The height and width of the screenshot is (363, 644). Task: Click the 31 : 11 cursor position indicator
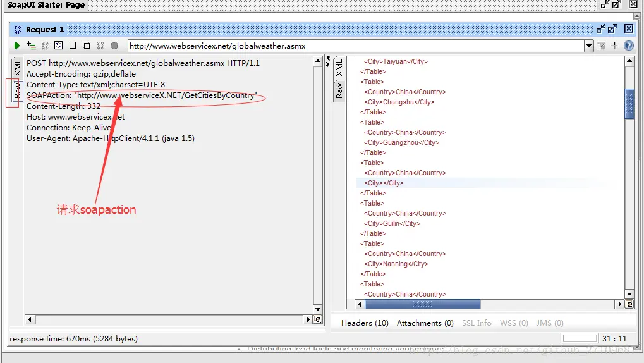614,339
